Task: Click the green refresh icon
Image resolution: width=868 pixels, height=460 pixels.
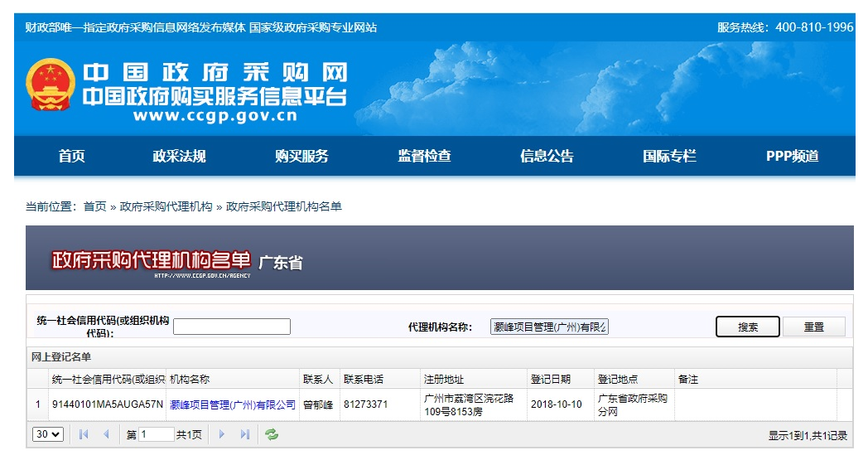Action: pos(272,434)
